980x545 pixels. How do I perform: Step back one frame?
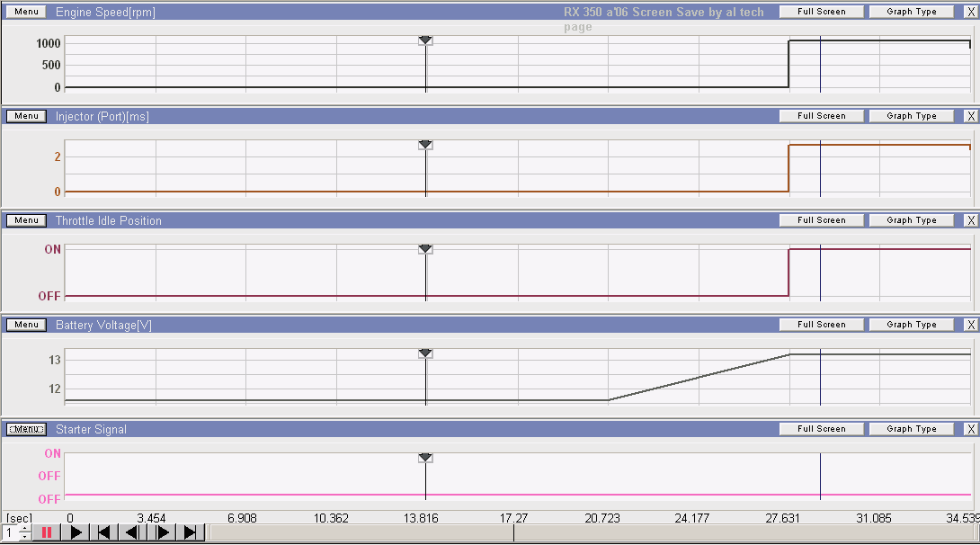(133, 532)
